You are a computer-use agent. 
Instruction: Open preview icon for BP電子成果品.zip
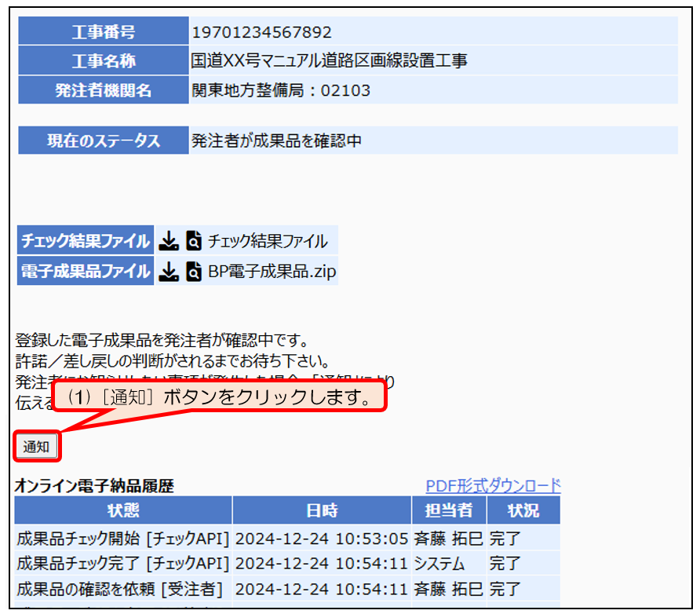tap(194, 272)
